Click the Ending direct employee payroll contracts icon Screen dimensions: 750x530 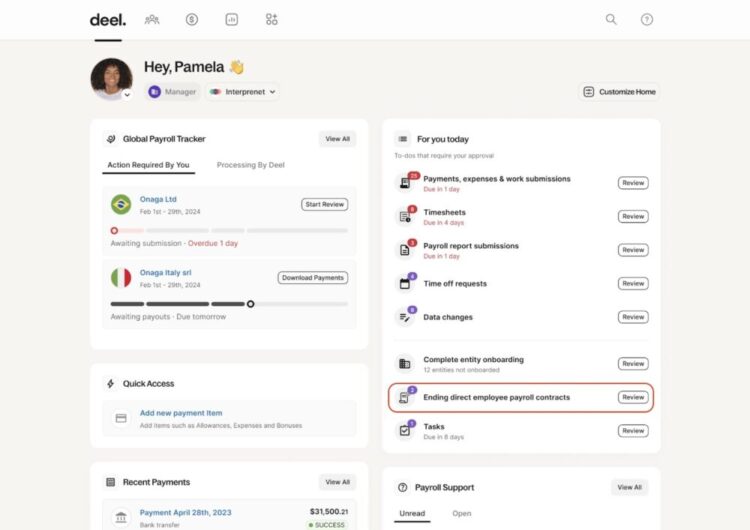coord(405,397)
